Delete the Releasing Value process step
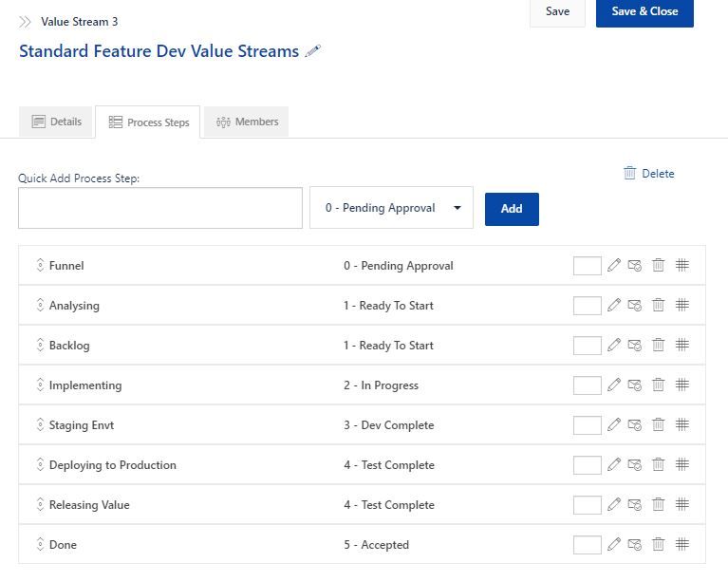The height and width of the screenshot is (582, 728). pyautogui.click(x=658, y=504)
